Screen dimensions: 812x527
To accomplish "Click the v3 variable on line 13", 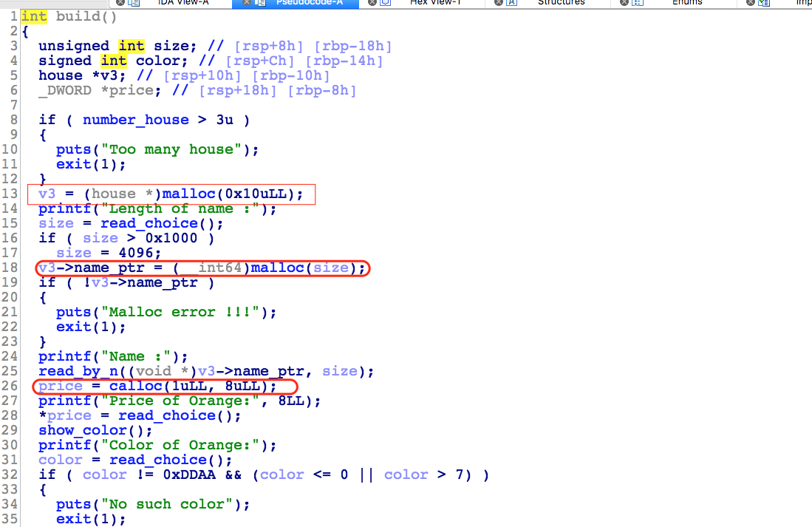I will click(47, 194).
